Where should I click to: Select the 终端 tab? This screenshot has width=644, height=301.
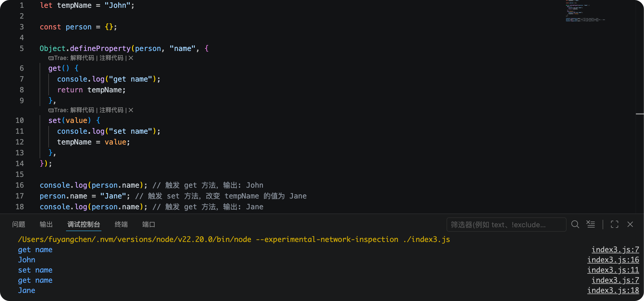121,224
